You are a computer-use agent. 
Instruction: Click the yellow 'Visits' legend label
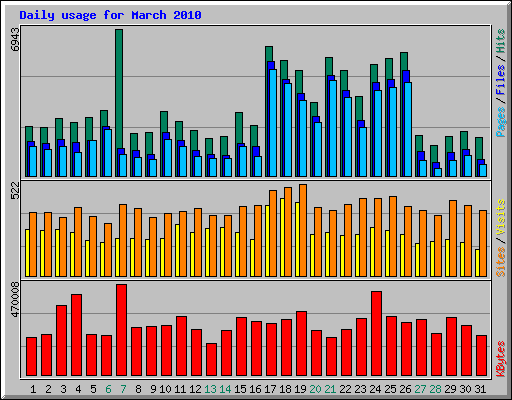pos(500,217)
